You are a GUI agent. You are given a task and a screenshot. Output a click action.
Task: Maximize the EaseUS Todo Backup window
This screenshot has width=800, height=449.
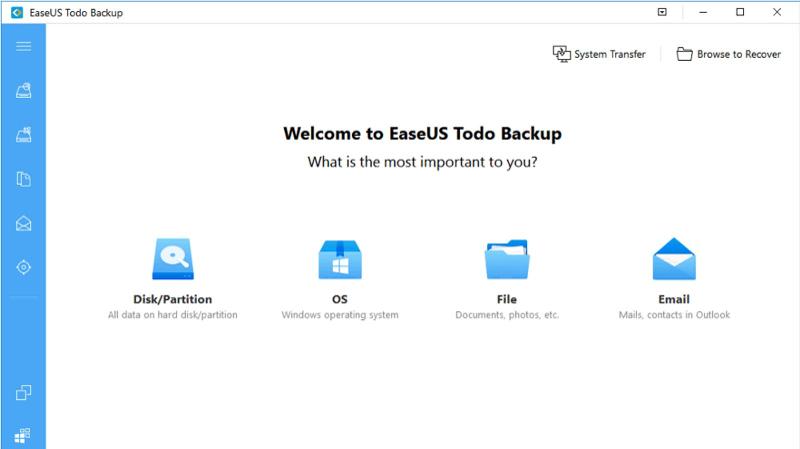click(x=740, y=12)
